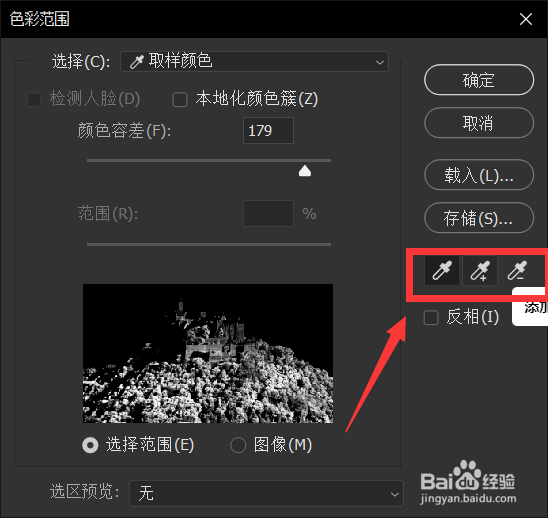
Task: Click the 载入(L)... button
Action: coord(479,175)
